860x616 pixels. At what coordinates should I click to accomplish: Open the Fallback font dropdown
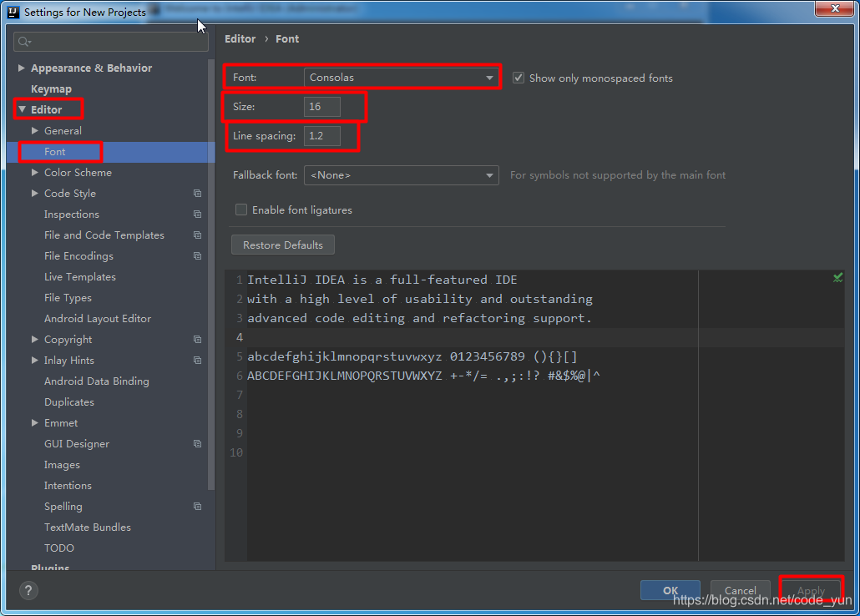(402, 175)
